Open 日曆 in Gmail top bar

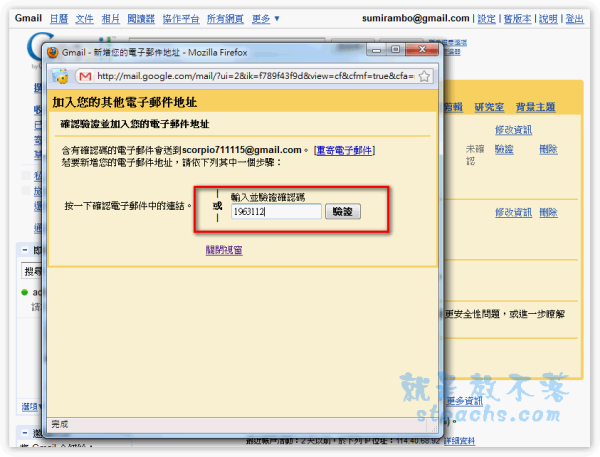(59, 18)
